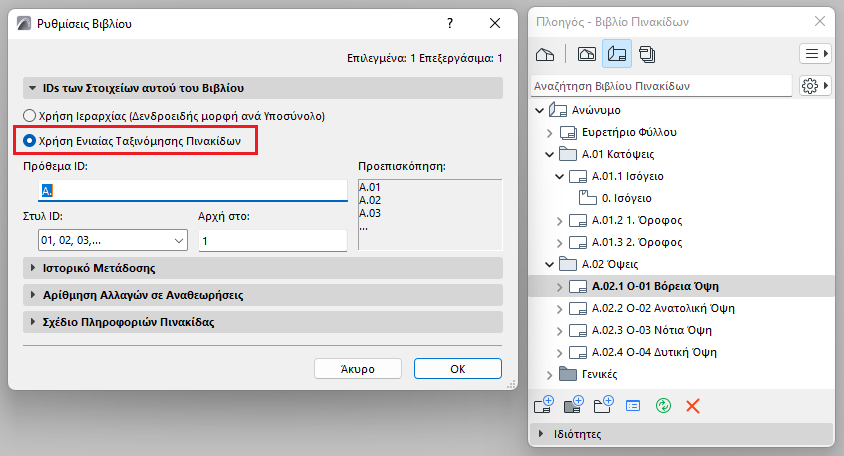Click the Αρχή στο input field
Viewport: 844px width, 456px height.
click(x=273, y=240)
